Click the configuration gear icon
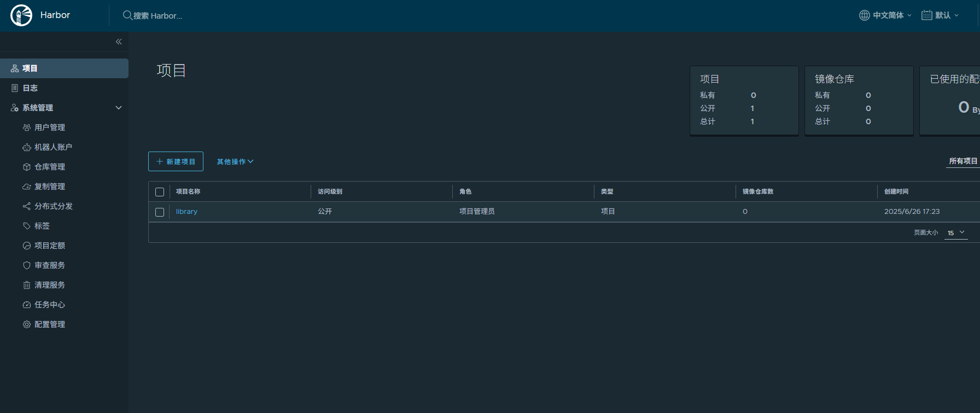The height and width of the screenshot is (413, 980). click(26, 324)
